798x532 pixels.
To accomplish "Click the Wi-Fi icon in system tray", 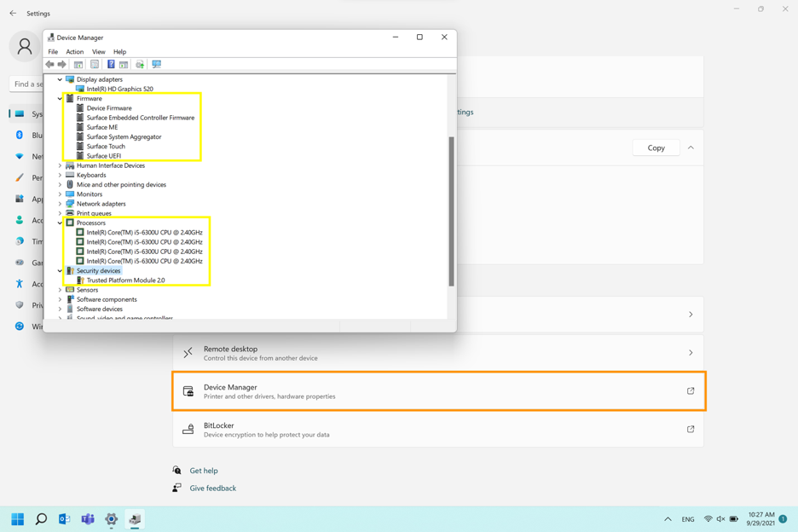I will (708, 519).
